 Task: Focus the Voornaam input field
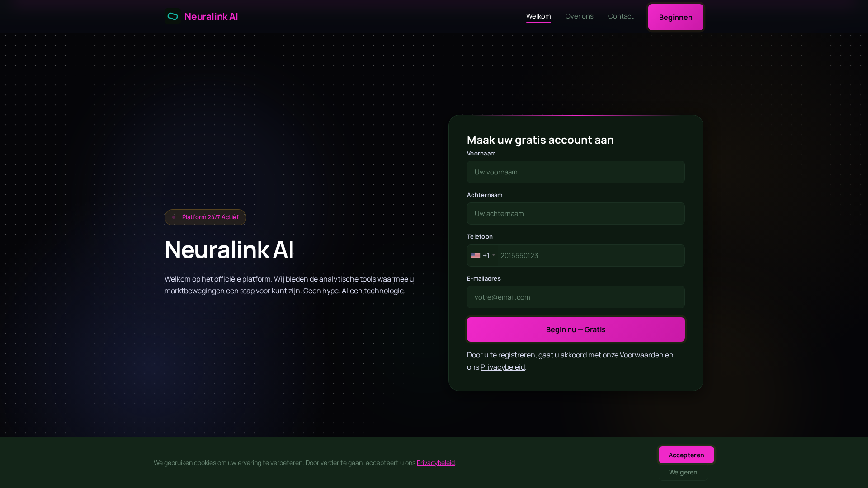pos(576,172)
